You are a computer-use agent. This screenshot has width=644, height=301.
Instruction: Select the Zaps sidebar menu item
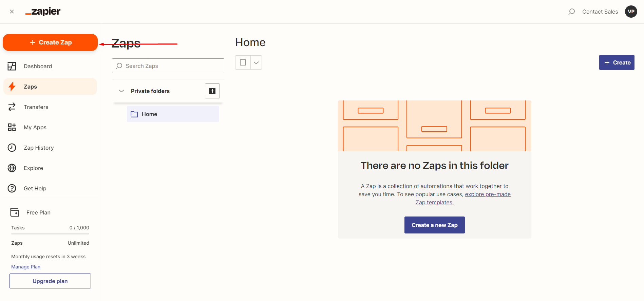[50, 87]
